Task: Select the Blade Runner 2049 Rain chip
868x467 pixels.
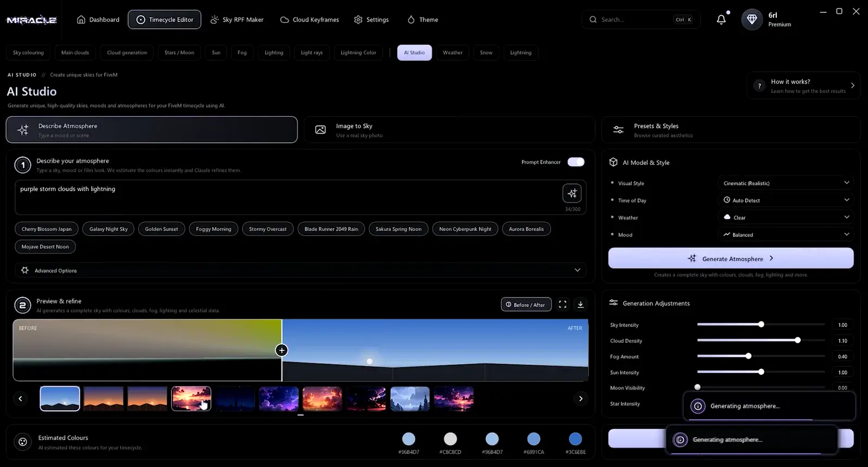Action: [x=331, y=229]
